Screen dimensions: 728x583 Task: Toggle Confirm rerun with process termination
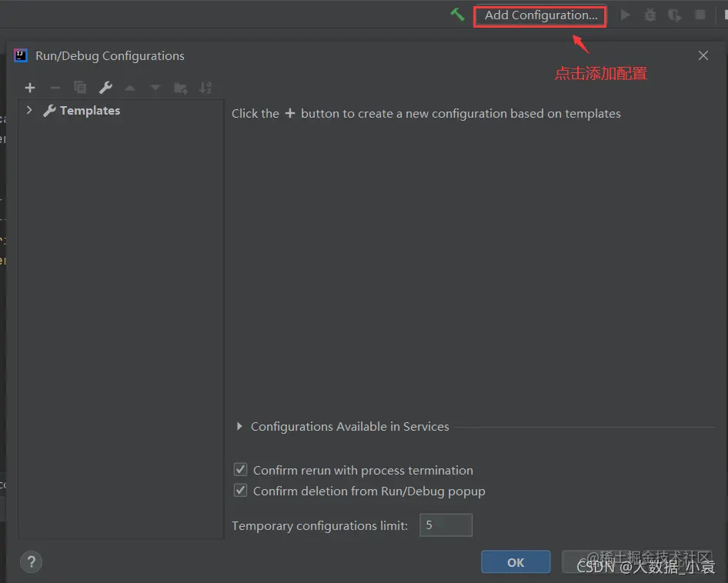pyautogui.click(x=241, y=469)
